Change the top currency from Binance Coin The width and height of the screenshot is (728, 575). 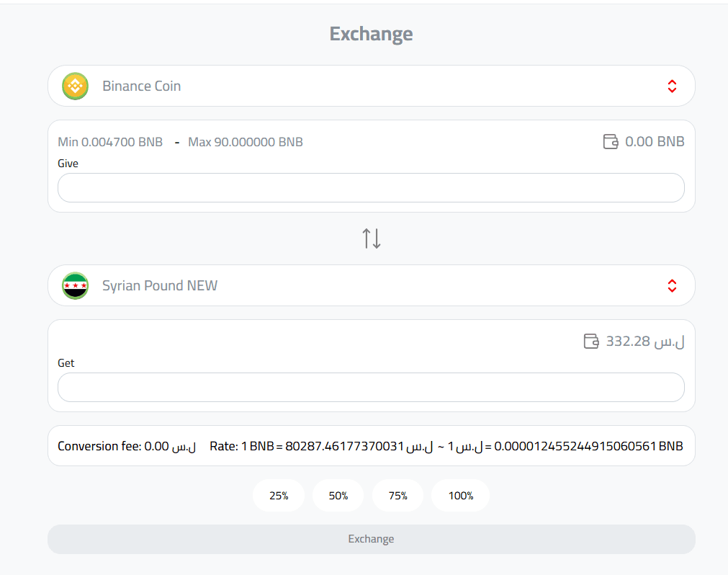tap(371, 86)
